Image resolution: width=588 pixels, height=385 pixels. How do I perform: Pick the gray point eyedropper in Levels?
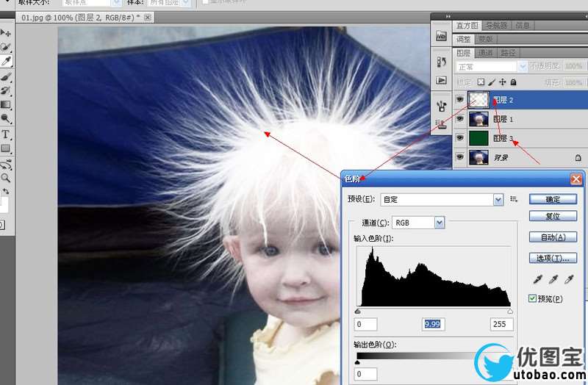553,279
